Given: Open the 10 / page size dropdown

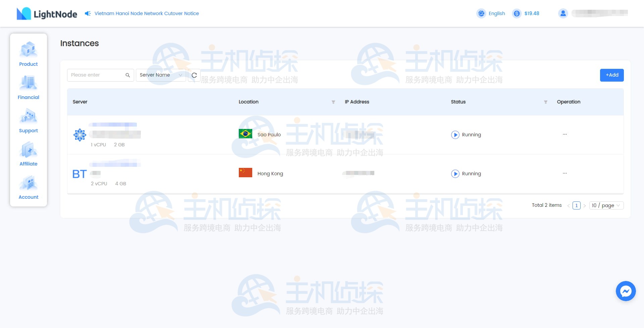Looking at the screenshot, I should pyautogui.click(x=606, y=205).
